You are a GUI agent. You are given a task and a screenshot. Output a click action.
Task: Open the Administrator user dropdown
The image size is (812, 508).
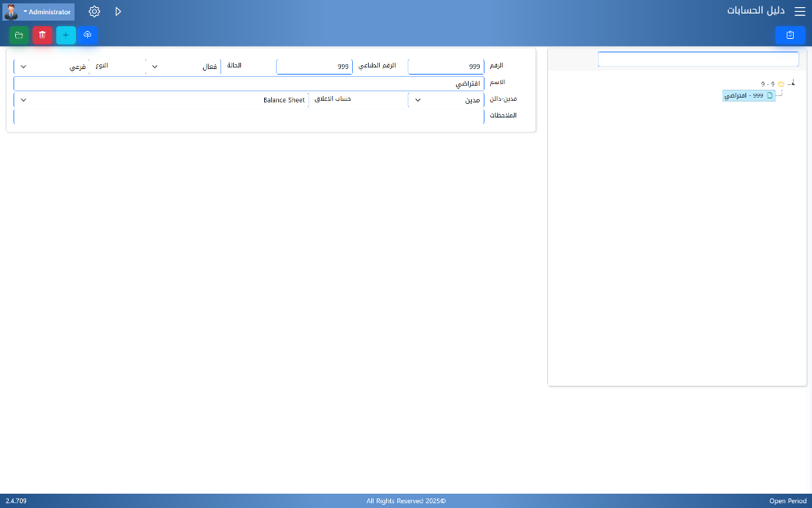(39, 12)
